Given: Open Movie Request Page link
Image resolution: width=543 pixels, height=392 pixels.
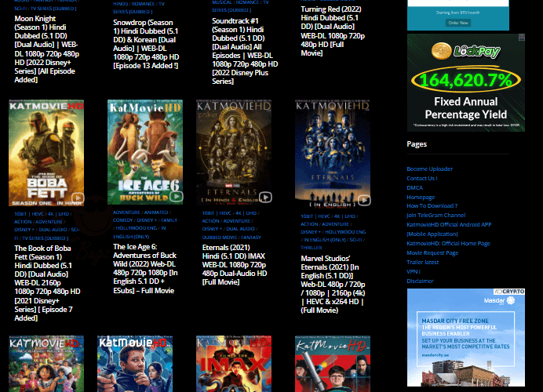Looking at the screenshot, I should point(432,252).
